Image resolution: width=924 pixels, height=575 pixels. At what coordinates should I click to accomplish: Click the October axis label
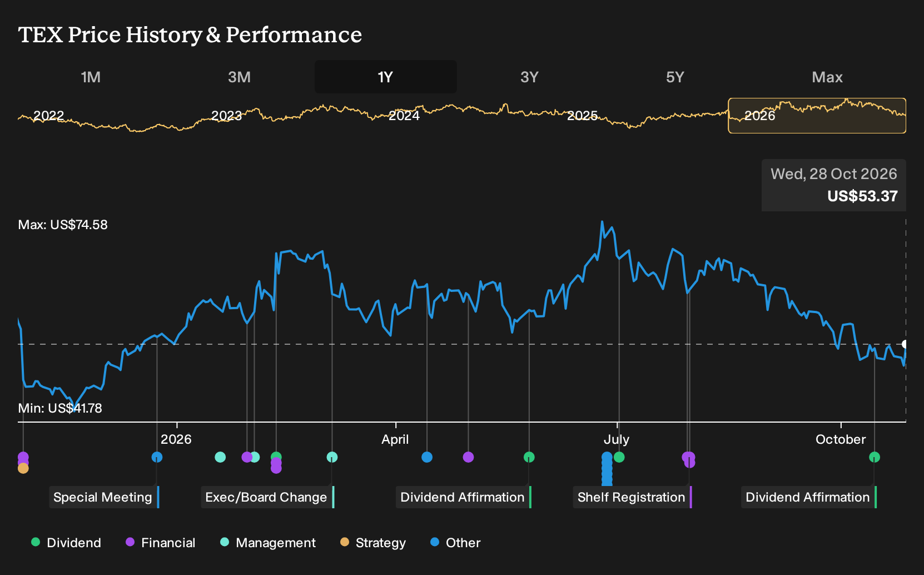pos(841,439)
